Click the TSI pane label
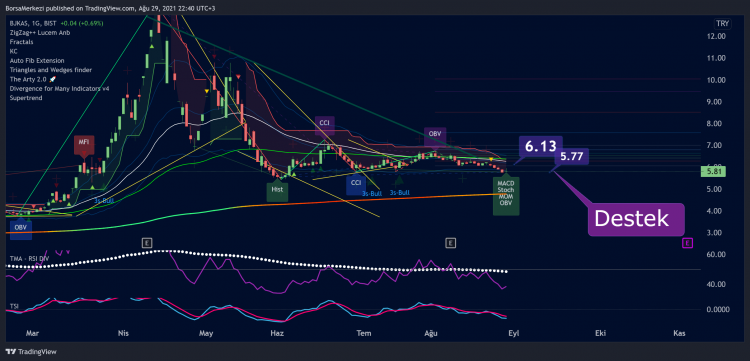 (14, 305)
